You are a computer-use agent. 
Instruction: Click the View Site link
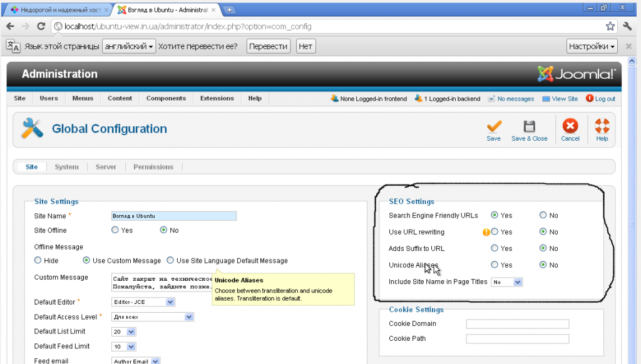(565, 98)
